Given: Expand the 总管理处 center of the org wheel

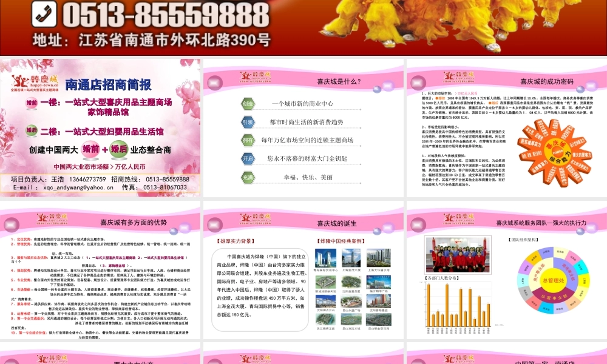Looking at the screenshot, I should tap(554, 281).
